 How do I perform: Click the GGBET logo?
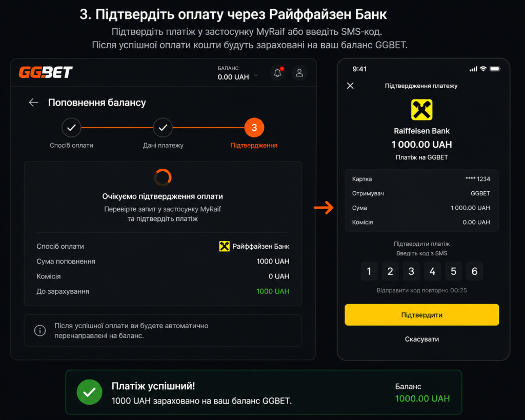tap(46, 72)
